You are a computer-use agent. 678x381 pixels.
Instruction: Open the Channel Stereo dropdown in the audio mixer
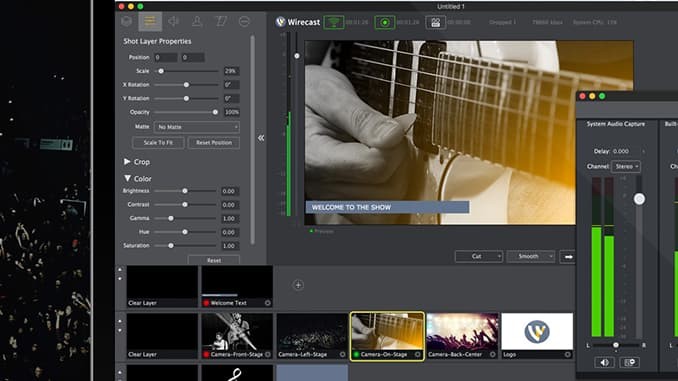click(626, 166)
